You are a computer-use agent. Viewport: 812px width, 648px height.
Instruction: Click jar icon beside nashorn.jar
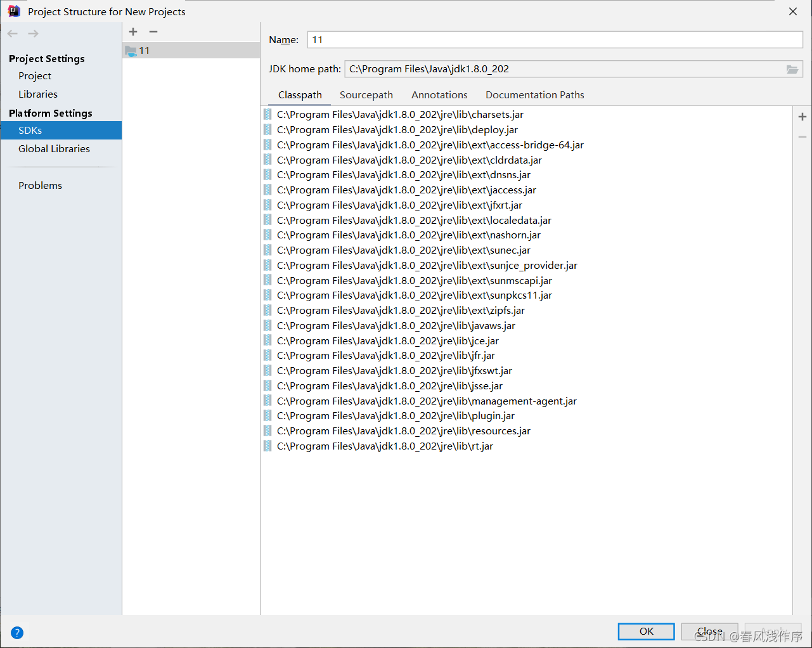(x=267, y=235)
